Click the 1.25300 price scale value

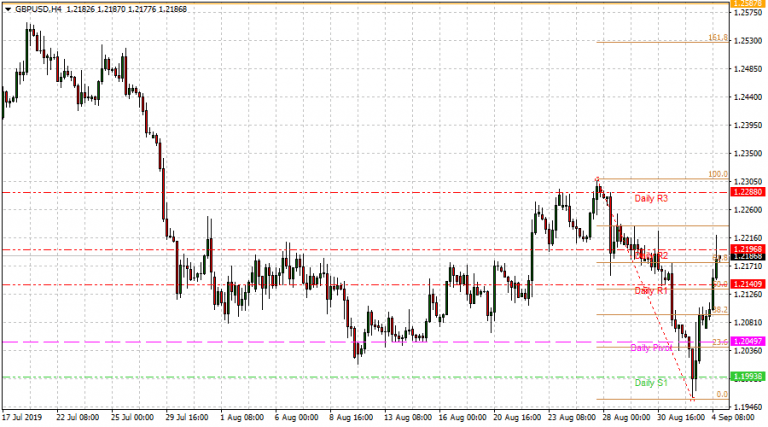tap(746, 41)
